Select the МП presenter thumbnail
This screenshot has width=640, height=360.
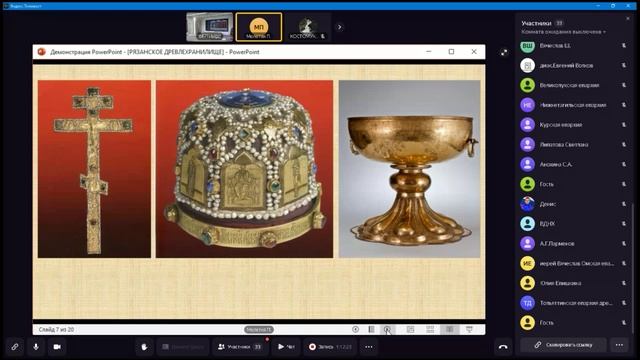coord(259,27)
